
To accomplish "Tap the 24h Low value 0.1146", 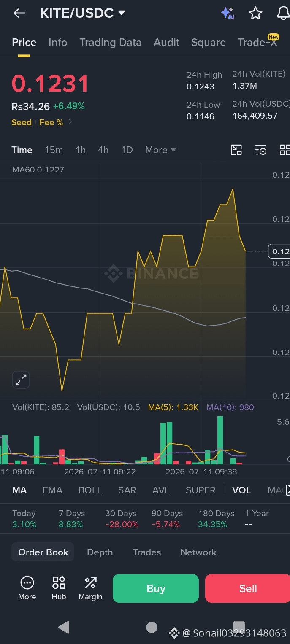I will tap(201, 116).
